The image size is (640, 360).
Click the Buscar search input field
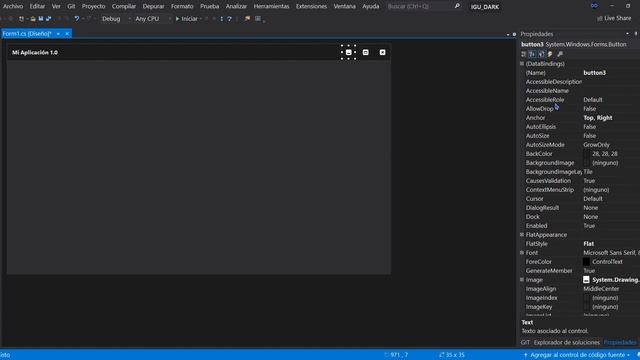pos(419,6)
